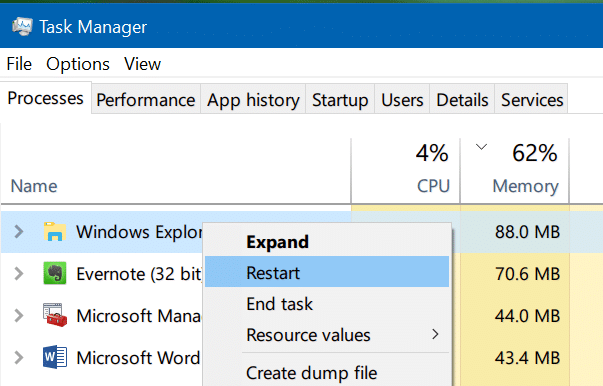Switch to the Performance tab
This screenshot has height=386, width=603.
point(146,100)
